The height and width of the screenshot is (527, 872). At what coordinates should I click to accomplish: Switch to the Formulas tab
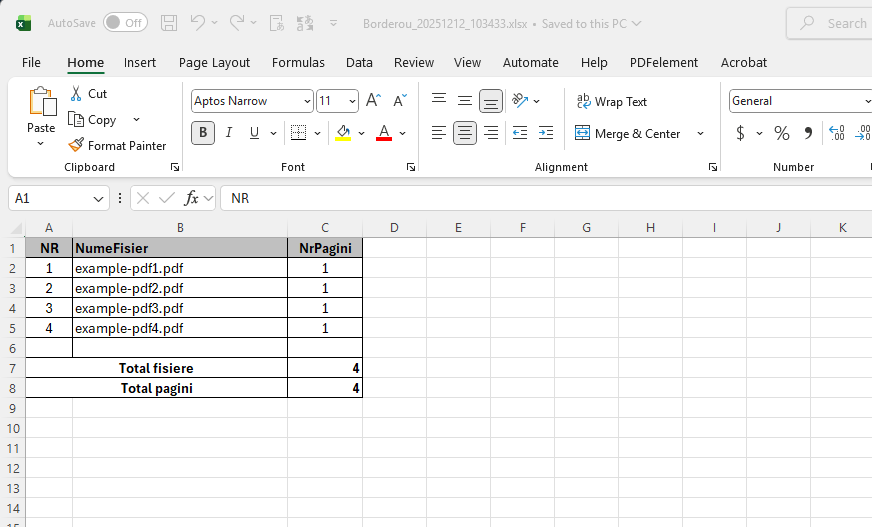point(298,62)
